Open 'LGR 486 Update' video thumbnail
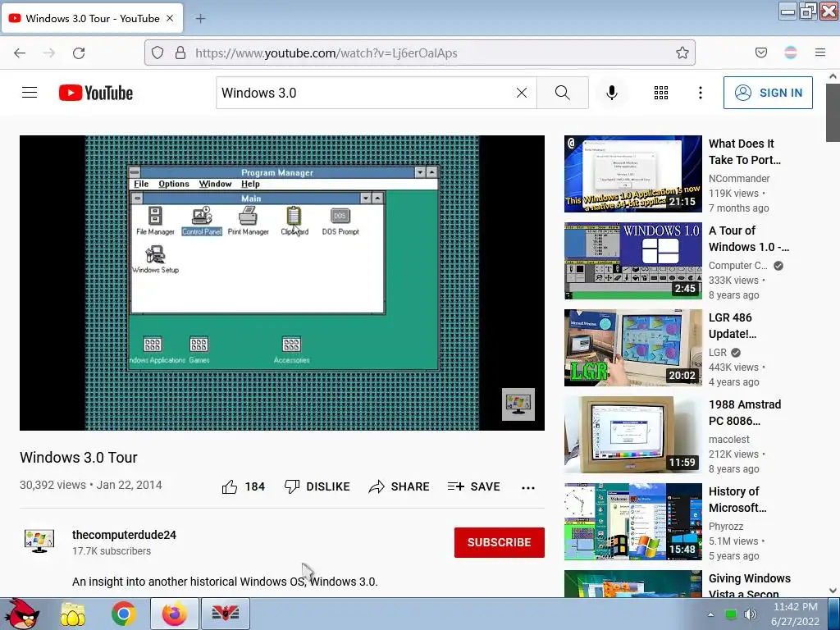Image resolution: width=840 pixels, height=630 pixels. pos(632,348)
